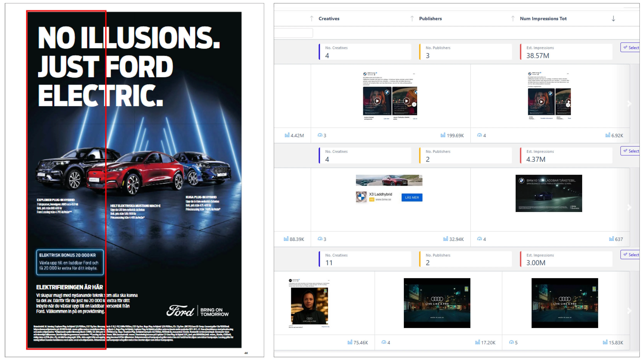Click the bar chart icon beside 4.42M
Image resolution: width=644 pixels, height=362 pixels.
(287, 135)
